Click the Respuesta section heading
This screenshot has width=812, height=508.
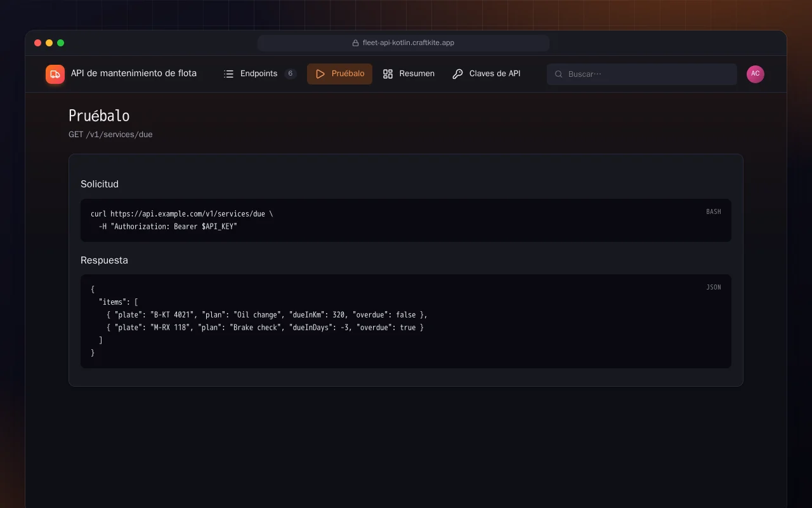pos(104,260)
